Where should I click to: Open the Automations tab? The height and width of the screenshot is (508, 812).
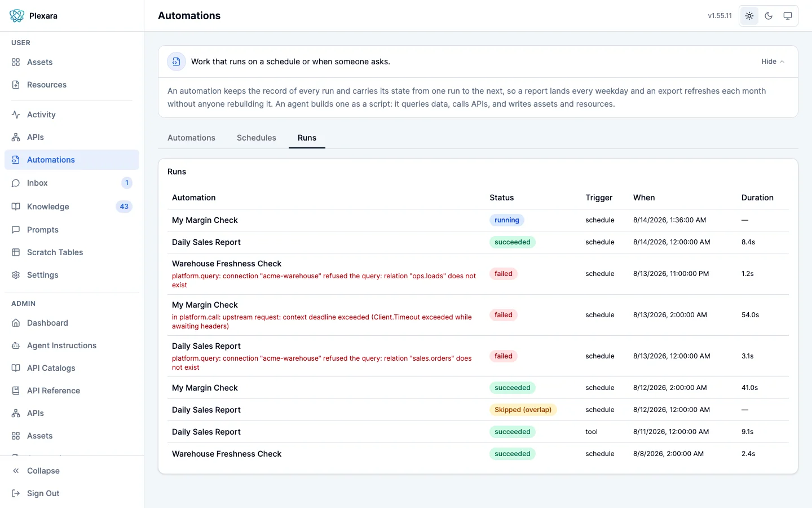pyautogui.click(x=191, y=138)
